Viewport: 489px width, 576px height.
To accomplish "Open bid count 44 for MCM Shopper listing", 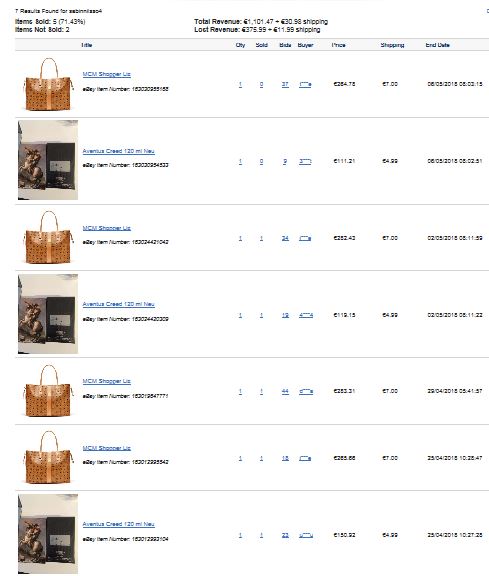I will 285,391.
